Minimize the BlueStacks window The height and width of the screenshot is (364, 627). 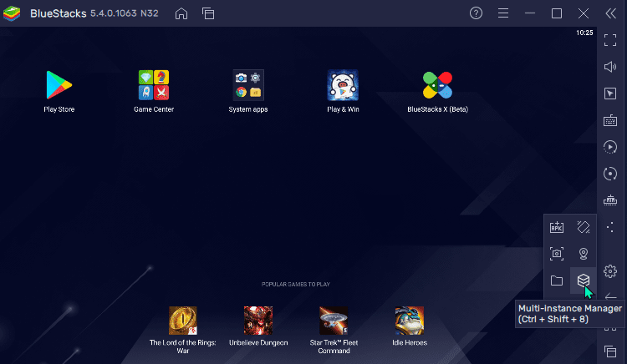530,13
